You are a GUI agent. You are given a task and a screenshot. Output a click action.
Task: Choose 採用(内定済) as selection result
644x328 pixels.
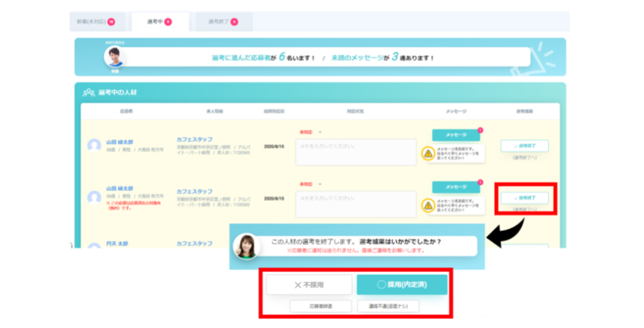click(x=402, y=284)
